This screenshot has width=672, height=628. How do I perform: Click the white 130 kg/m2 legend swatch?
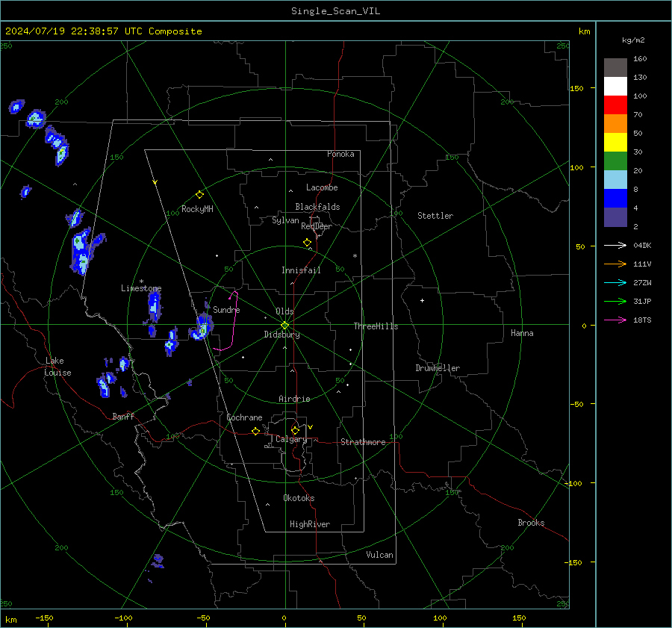(x=615, y=86)
